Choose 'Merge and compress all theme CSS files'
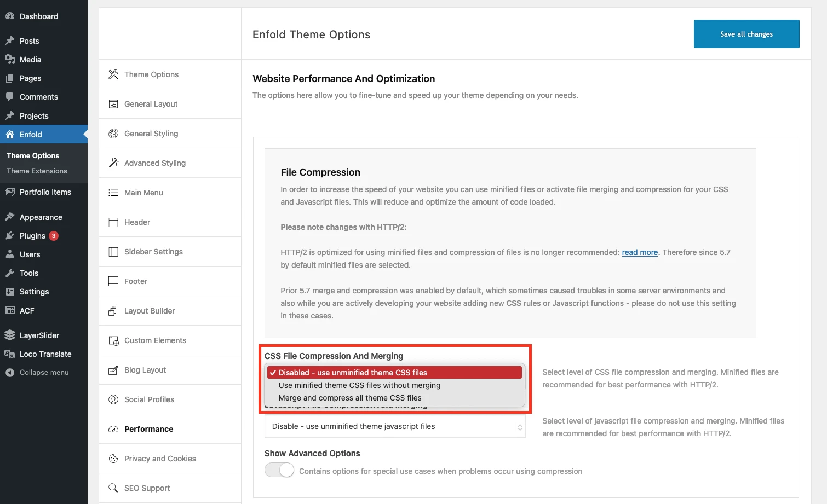The image size is (827, 504). [x=350, y=398]
